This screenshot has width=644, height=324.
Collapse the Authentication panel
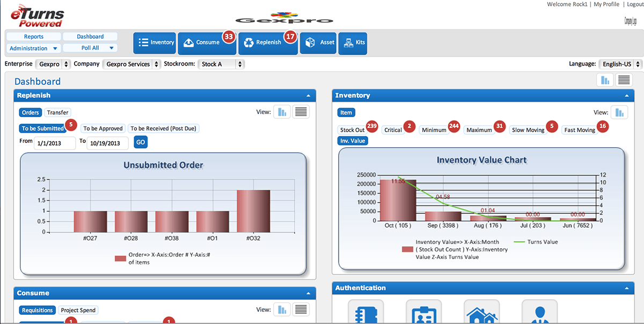626,289
